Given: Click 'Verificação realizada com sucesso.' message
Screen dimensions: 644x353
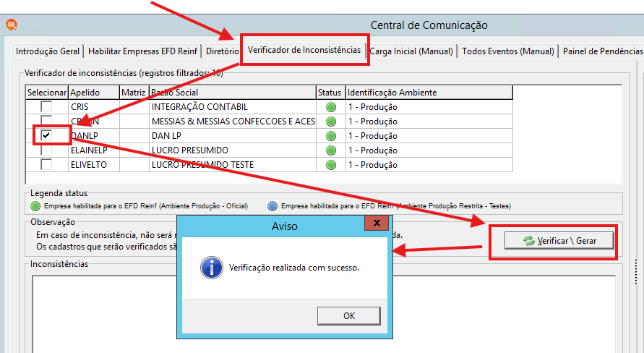Looking at the screenshot, I should [294, 268].
